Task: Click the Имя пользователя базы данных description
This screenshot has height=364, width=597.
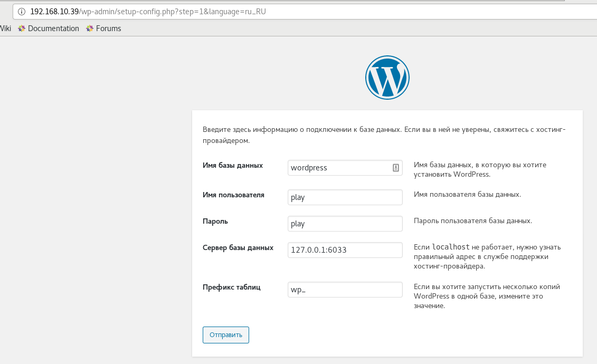Action: point(468,194)
